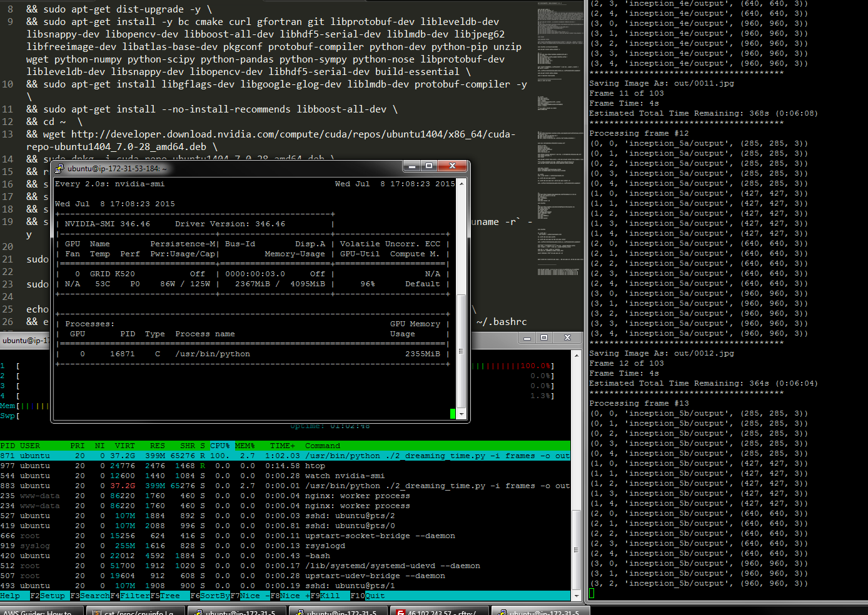Open htop Help with F1 label
The image size is (868, 615).
(x=10, y=596)
